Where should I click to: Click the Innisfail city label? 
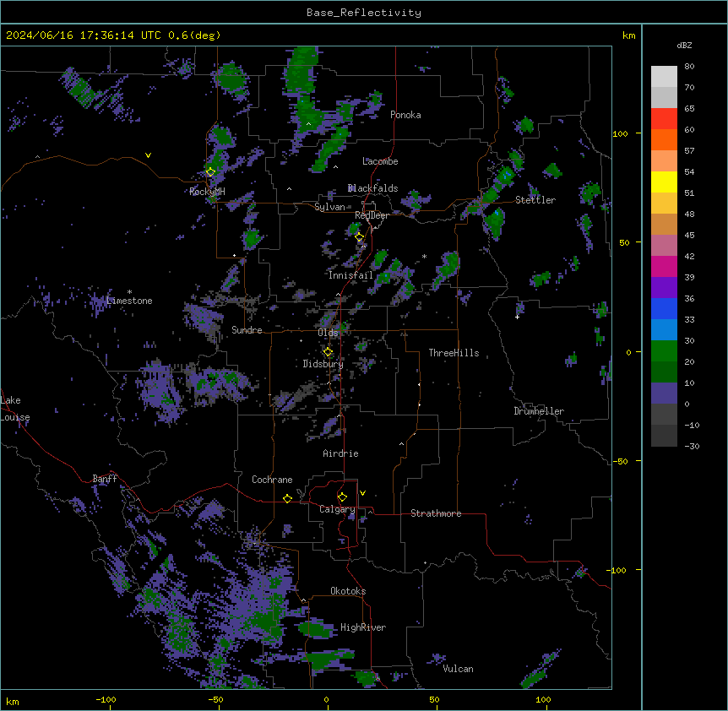(350, 275)
